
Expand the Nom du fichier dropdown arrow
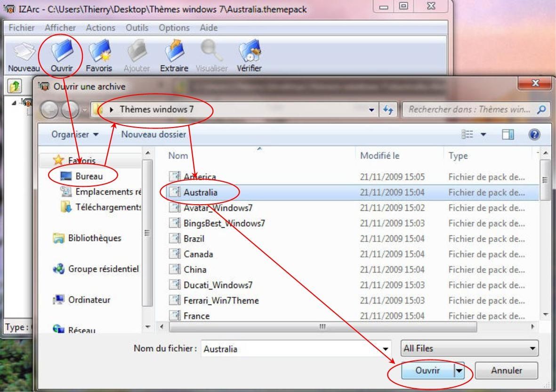386,349
